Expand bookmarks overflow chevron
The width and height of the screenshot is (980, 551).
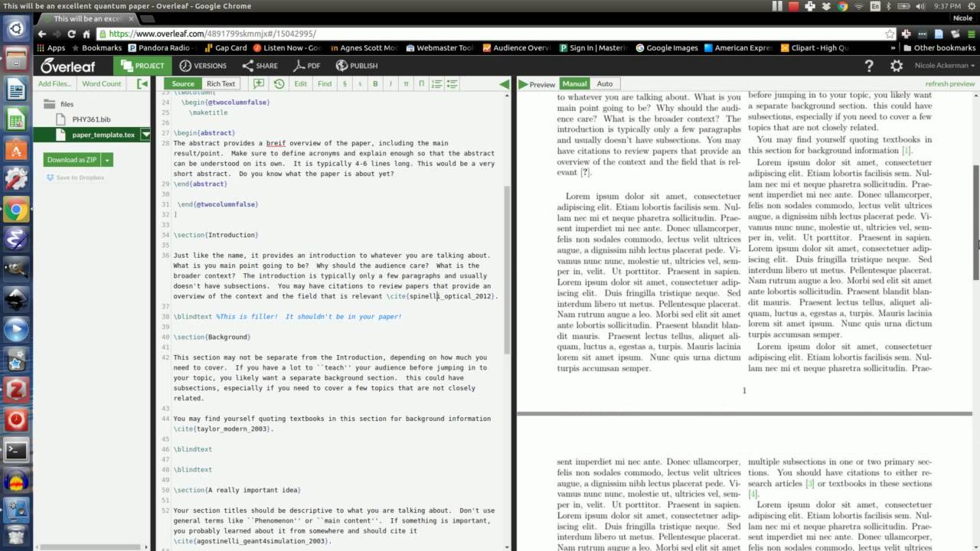891,47
